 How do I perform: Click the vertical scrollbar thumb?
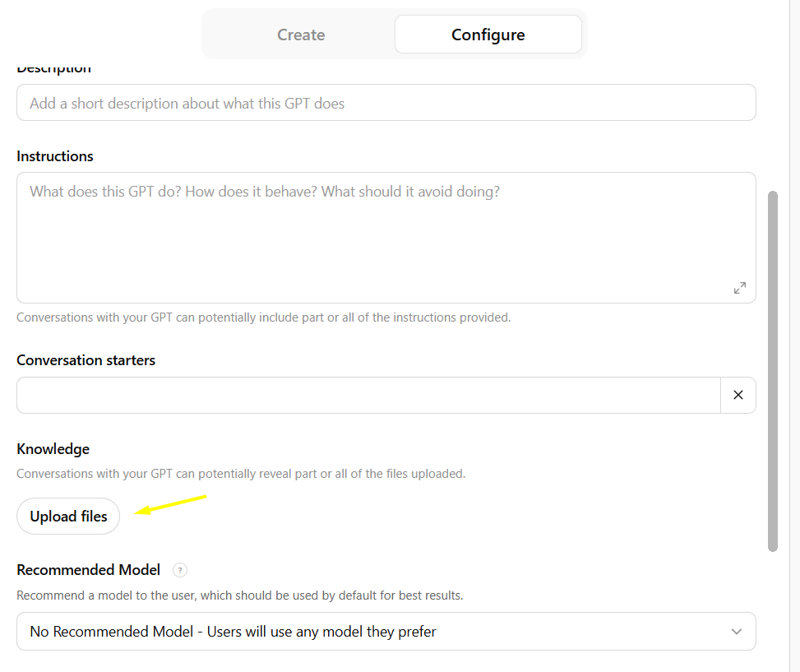tap(772, 372)
